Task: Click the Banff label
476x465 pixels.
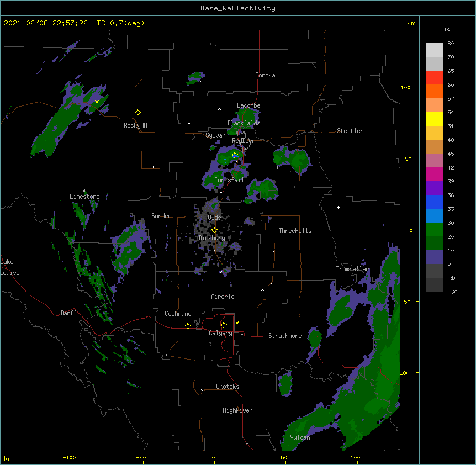Action: 68,313
